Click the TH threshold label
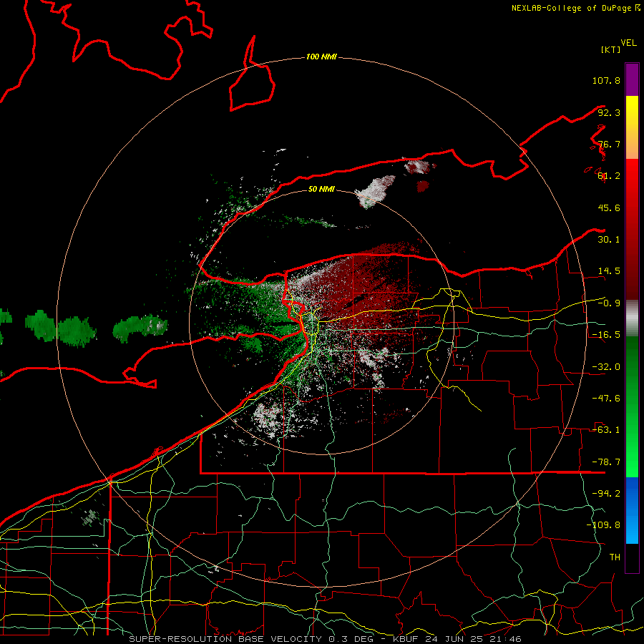The image size is (644, 644). click(615, 557)
